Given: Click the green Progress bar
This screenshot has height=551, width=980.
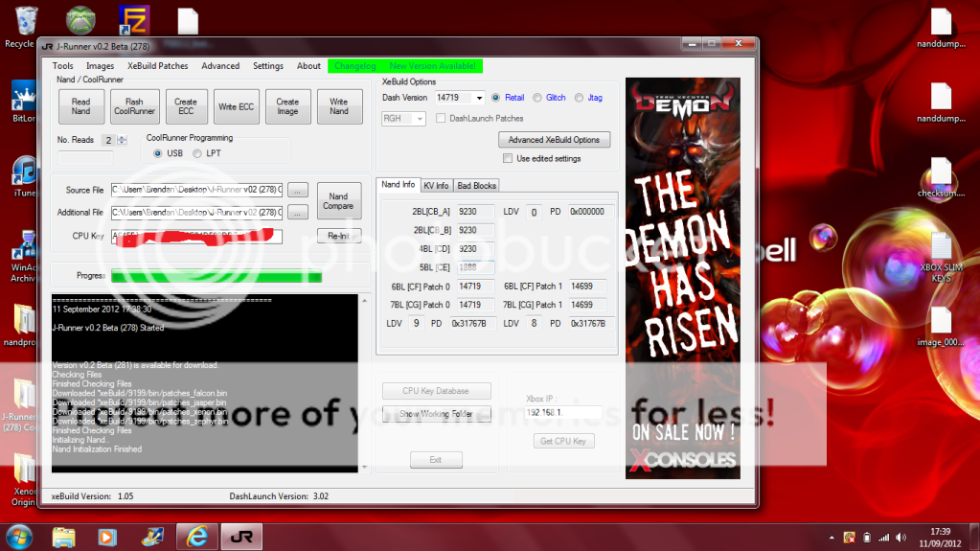Looking at the screenshot, I should (216, 277).
